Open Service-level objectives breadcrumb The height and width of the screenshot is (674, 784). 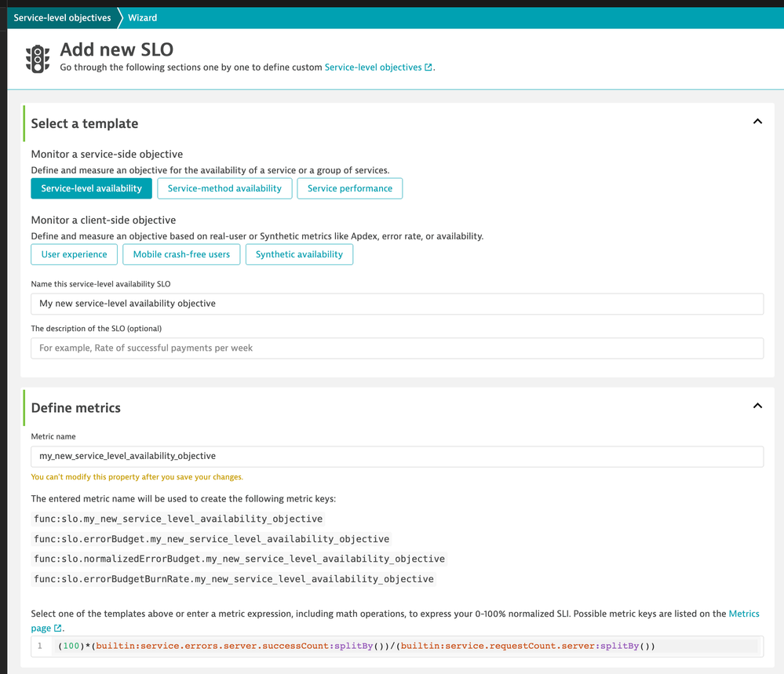[x=62, y=17]
